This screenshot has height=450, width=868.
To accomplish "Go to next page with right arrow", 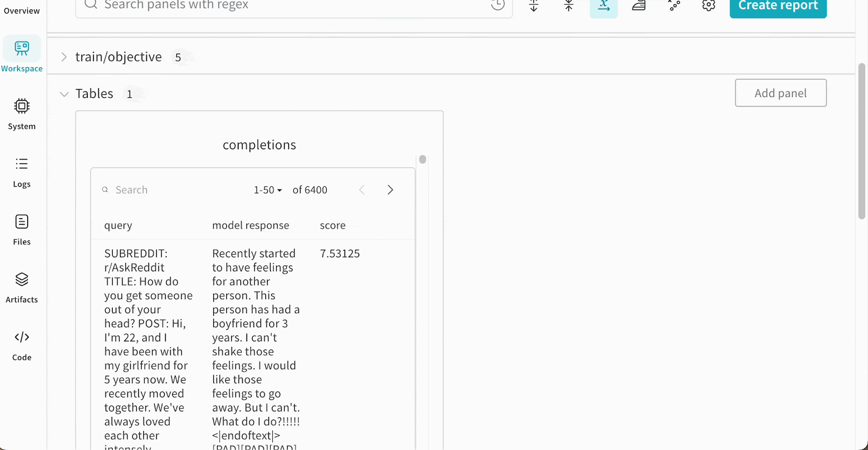I will click(x=390, y=189).
